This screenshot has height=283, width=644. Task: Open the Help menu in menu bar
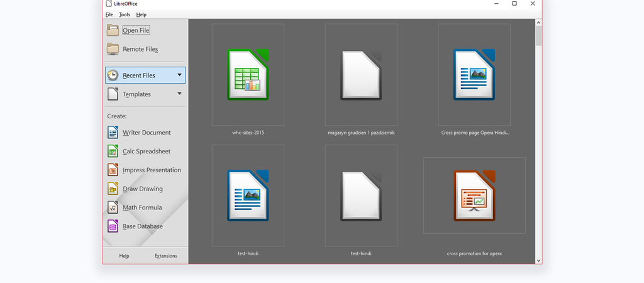point(142,14)
